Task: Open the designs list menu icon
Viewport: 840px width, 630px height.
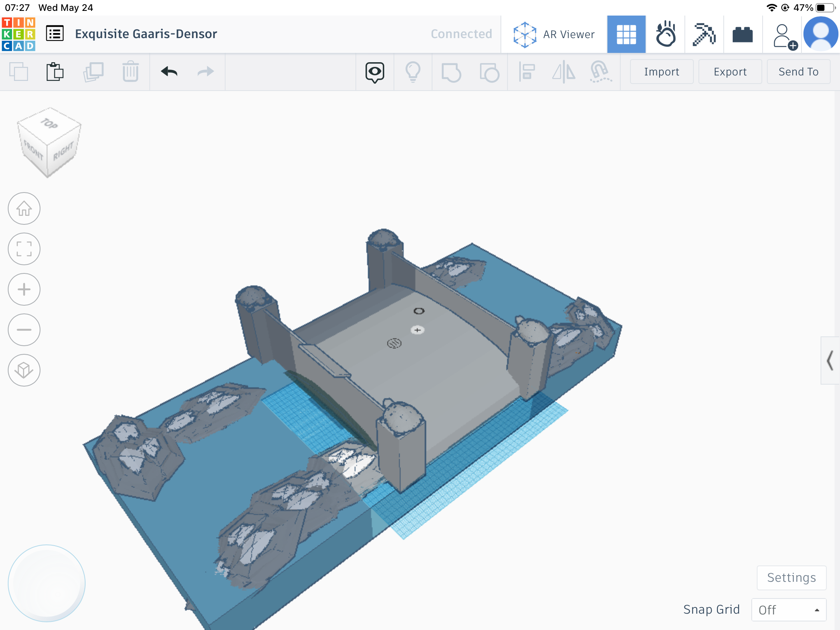Action: coord(55,34)
